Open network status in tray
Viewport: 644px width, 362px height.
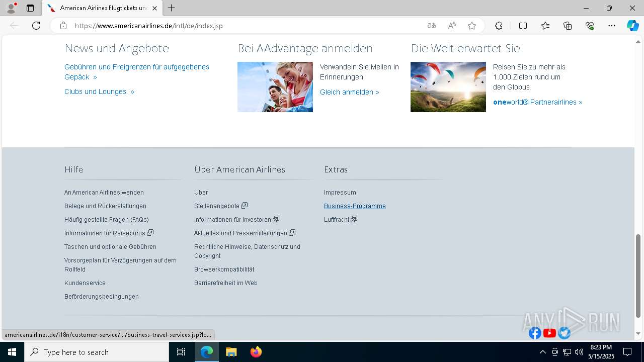(567, 352)
